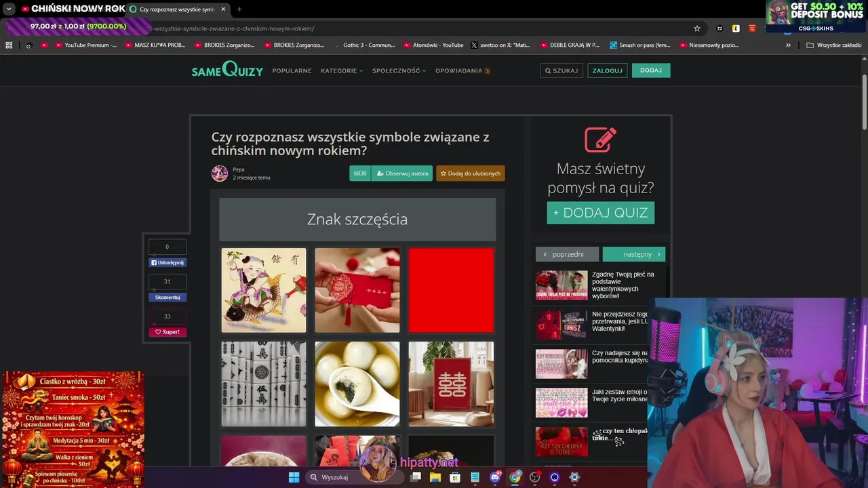Click the 'Skomentuj' button
868x488 pixels.
point(167,298)
